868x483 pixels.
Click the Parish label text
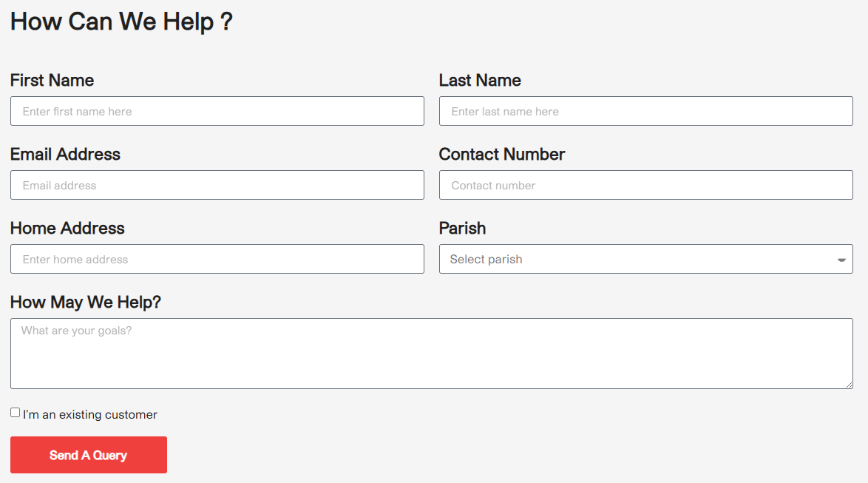462,228
